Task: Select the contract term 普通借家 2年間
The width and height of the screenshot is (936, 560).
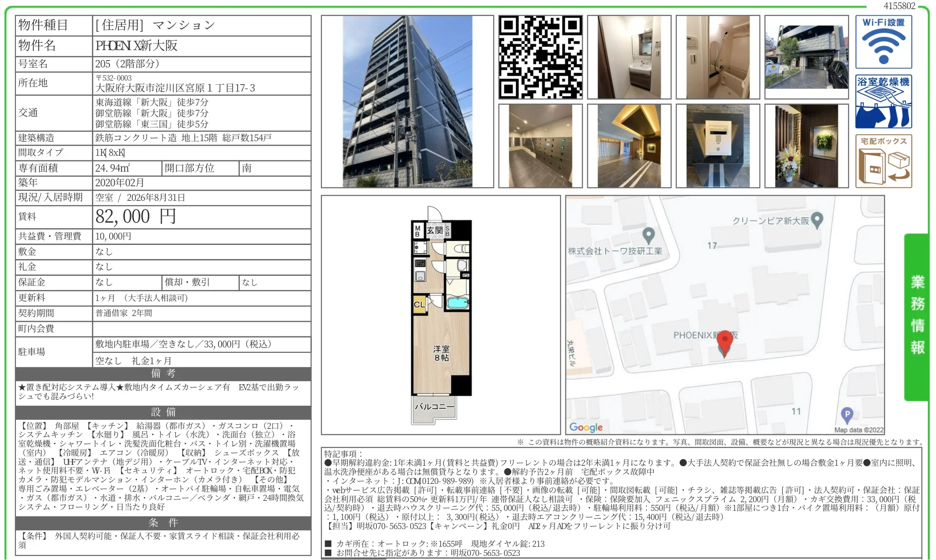Action: pyautogui.click(x=123, y=313)
